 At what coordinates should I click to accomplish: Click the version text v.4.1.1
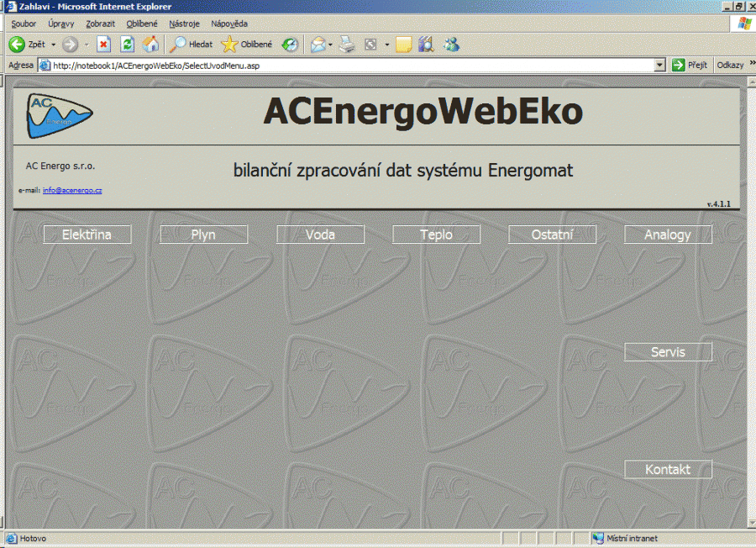click(x=718, y=204)
